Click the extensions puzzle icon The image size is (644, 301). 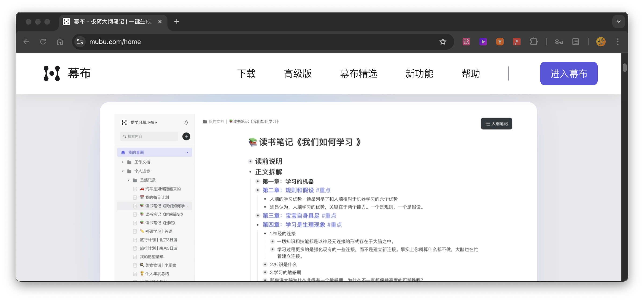pos(534,41)
